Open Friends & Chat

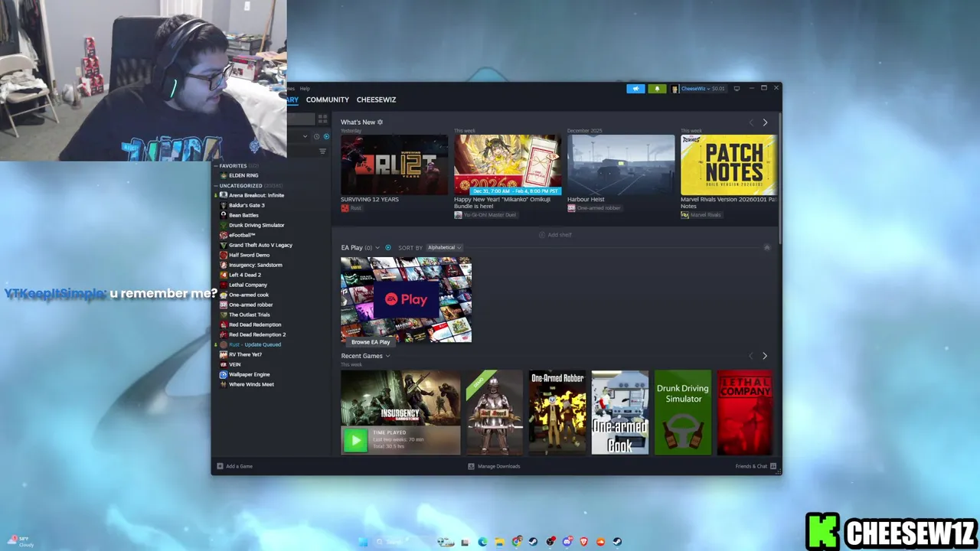click(756, 466)
